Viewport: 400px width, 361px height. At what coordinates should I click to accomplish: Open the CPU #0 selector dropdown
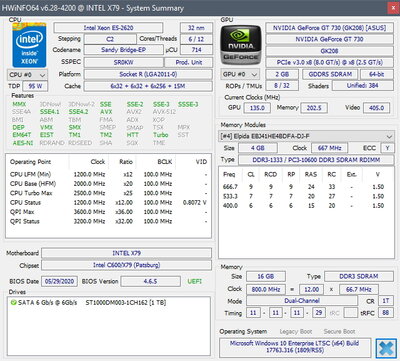point(27,75)
